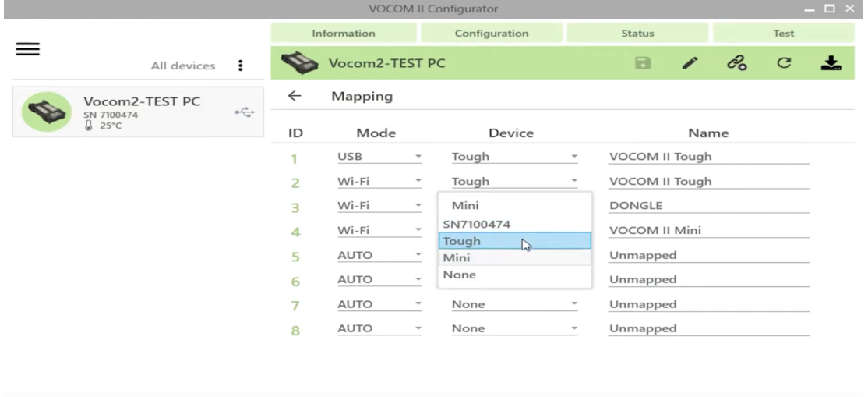The image size is (868, 397).
Task: Edit the Name field for ID 1
Action: pos(708,157)
